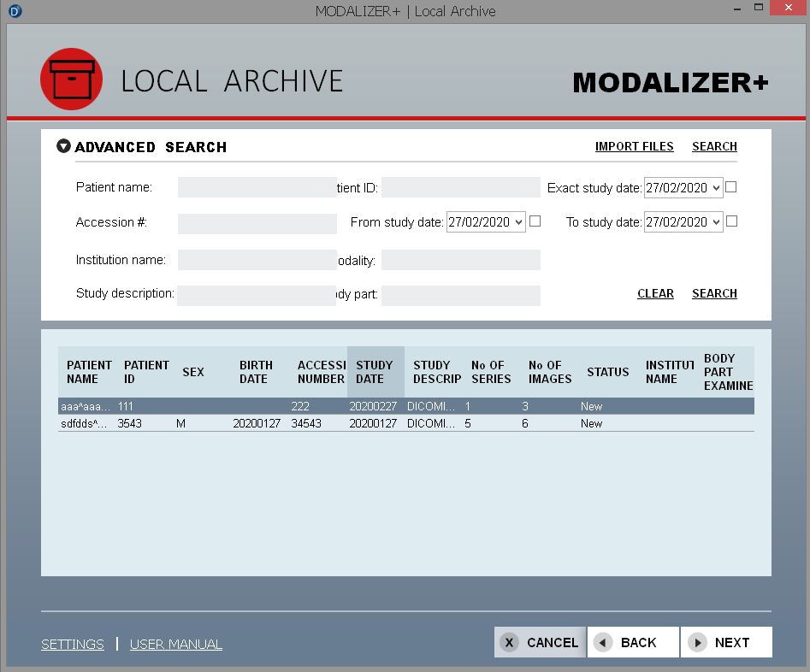Image resolution: width=810 pixels, height=672 pixels.
Task: Open the To study date dropdown
Action: (x=715, y=222)
